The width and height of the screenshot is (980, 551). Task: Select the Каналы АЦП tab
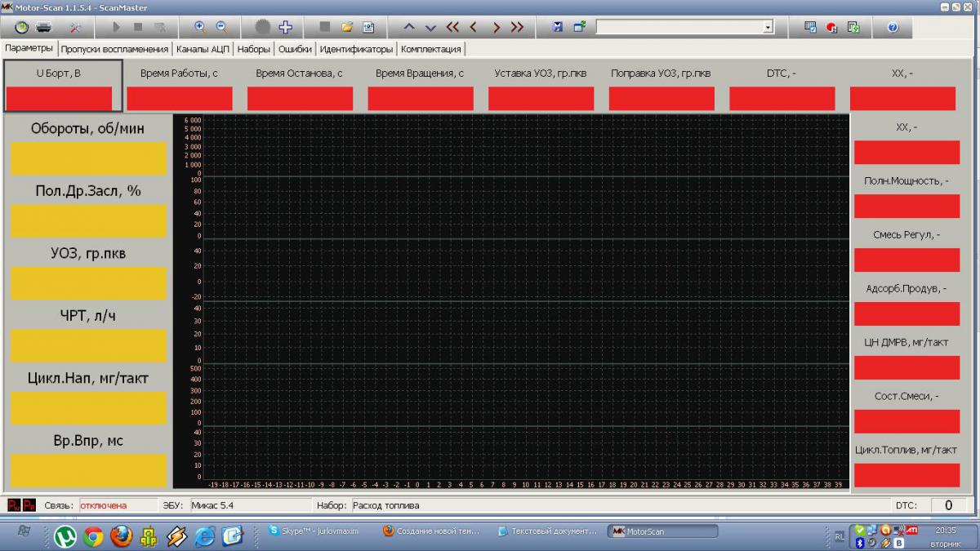tap(203, 49)
